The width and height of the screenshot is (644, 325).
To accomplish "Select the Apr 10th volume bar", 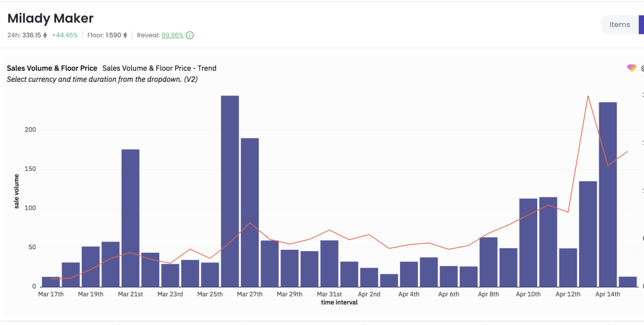I will tap(528, 243).
